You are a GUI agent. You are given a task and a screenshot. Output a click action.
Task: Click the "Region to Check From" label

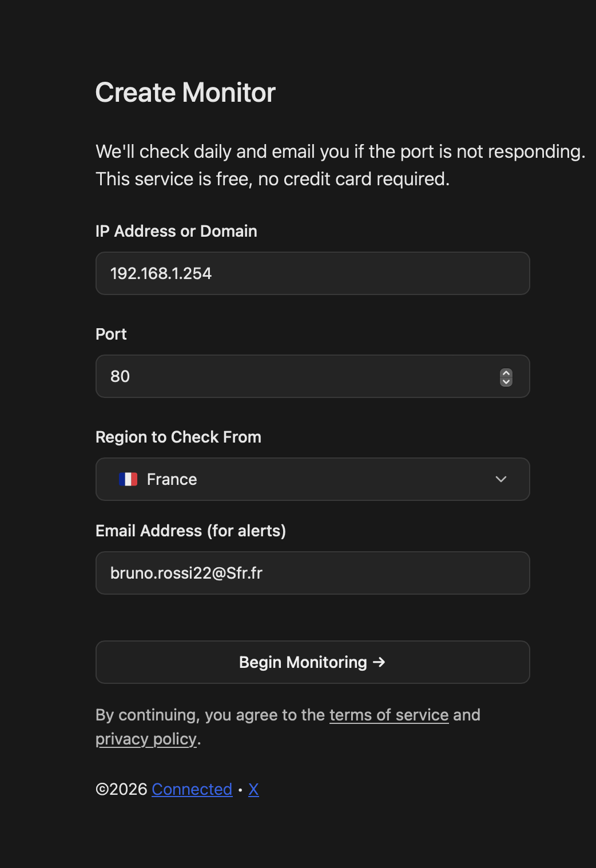point(178,437)
